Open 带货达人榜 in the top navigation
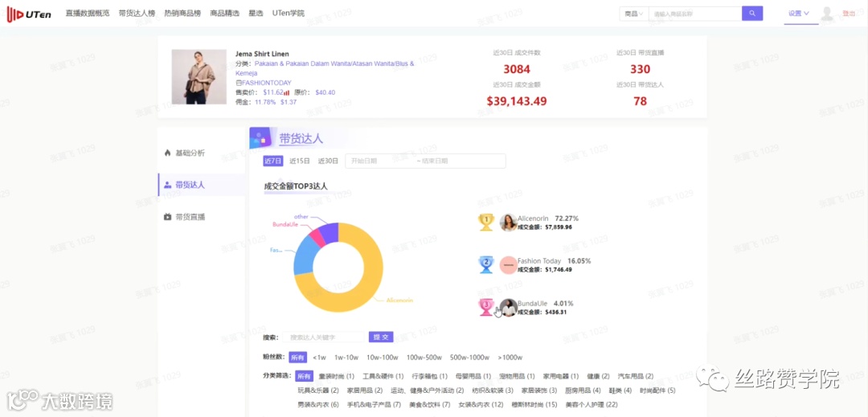Viewport: 868px width, 417px height. click(x=137, y=14)
